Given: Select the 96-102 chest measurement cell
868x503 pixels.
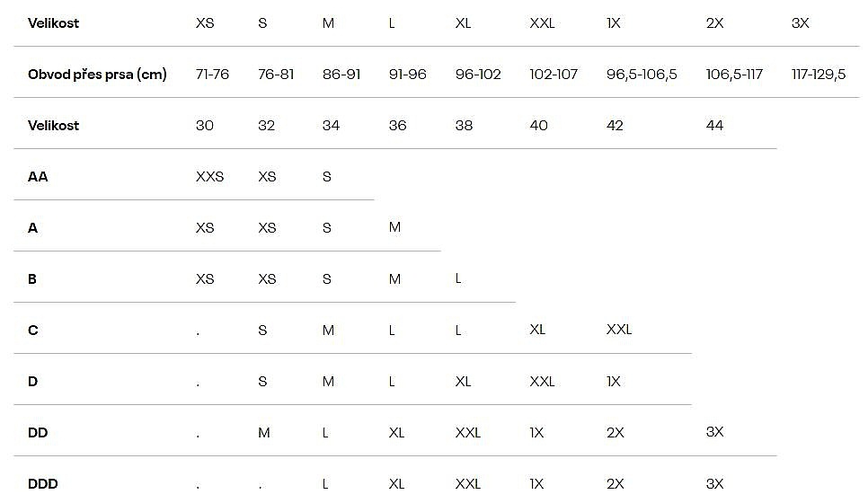Looking at the screenshot, I should (478, 75).
